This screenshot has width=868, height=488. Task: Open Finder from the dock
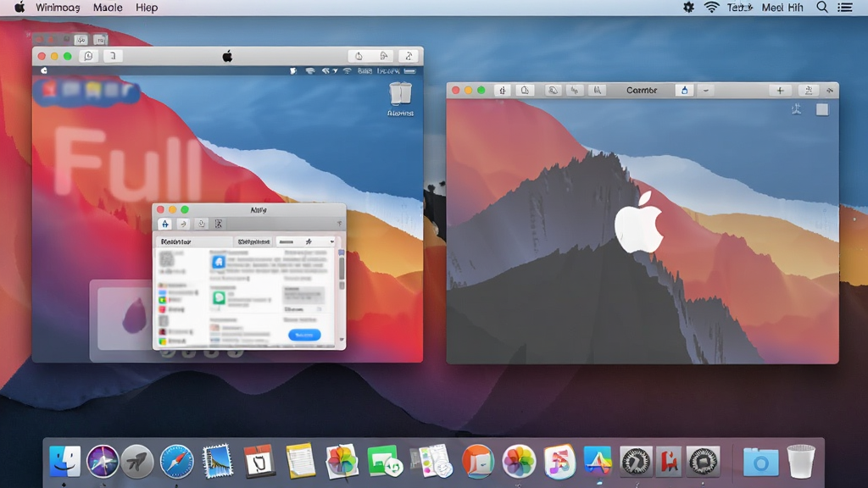[x=64, y=461]
